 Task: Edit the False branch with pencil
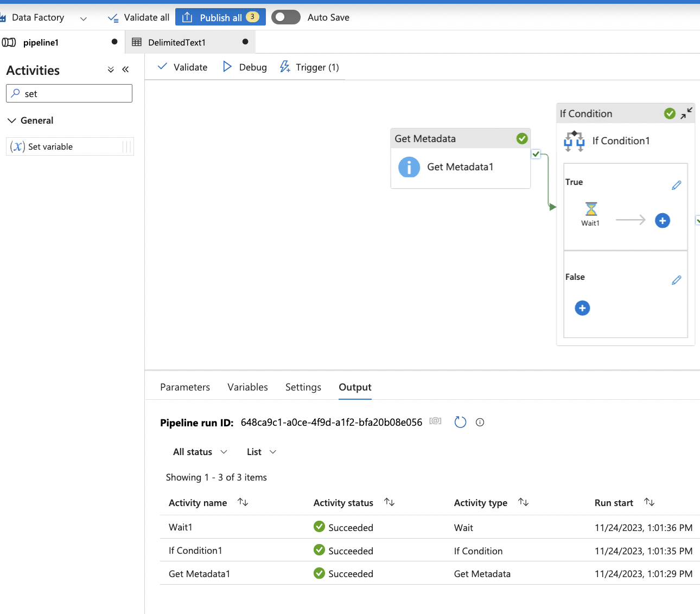click(676, 280)
